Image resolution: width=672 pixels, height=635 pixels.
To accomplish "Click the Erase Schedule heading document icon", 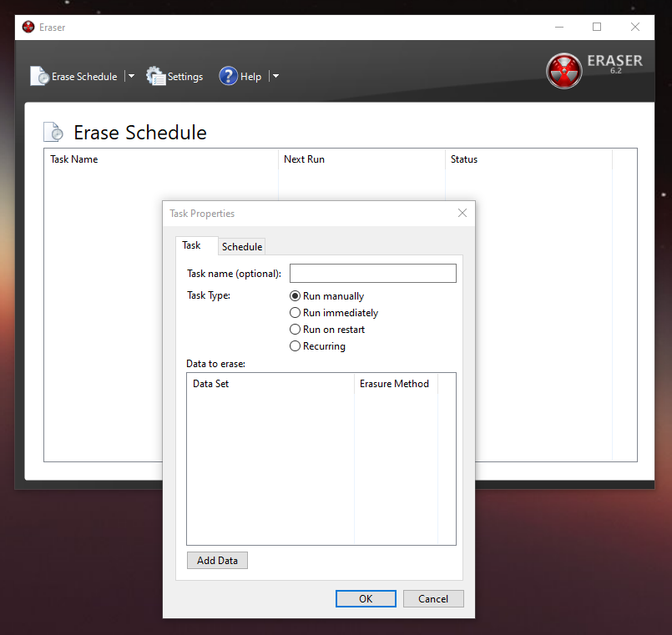I will [x=53, y=132].
